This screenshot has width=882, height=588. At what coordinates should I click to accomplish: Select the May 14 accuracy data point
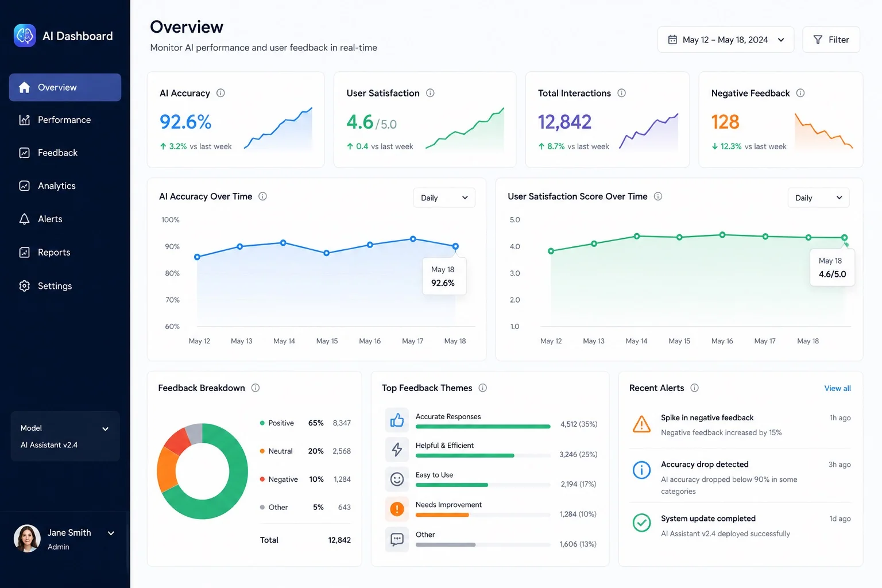[x=283, y=243]
